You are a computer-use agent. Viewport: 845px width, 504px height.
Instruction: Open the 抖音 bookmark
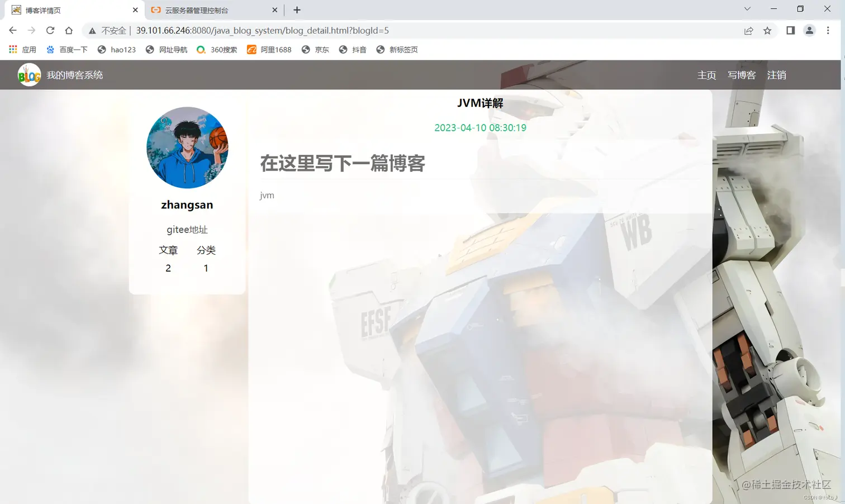pos(353,50)
